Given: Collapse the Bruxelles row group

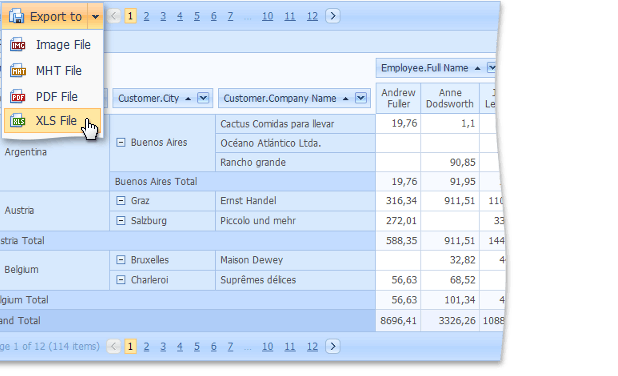Looking at the screenshot, I should pyautogui.click(x=121, y=260).
